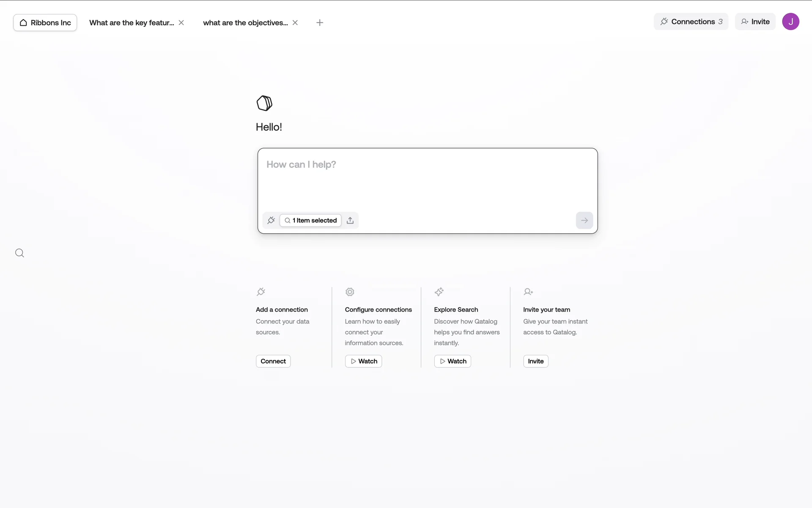This screenshot has height=508, width=812.
Task: Click the upload file icon
Action: (350, 220)
